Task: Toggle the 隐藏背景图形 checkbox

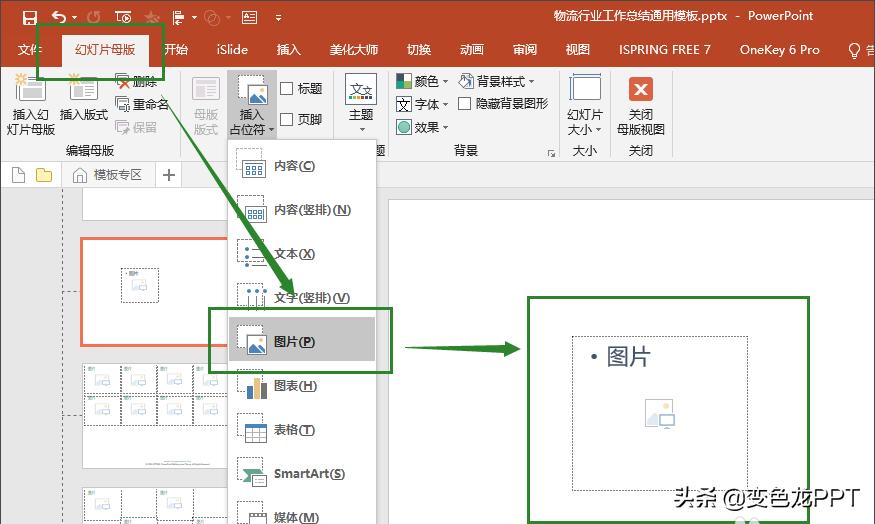Action: 464,104
